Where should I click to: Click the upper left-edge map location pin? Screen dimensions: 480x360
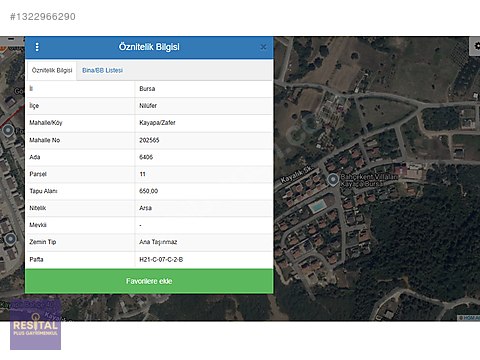click(8, 130)
